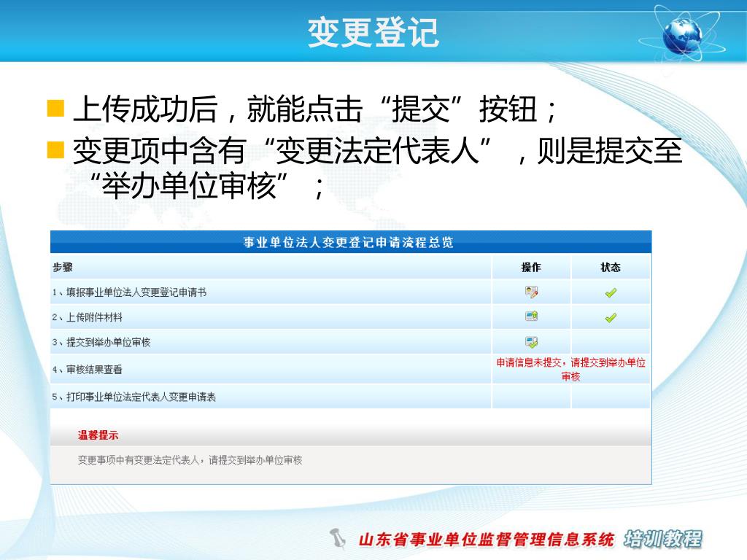Click the submit to 举办单位审核 icon

[531, 342]
